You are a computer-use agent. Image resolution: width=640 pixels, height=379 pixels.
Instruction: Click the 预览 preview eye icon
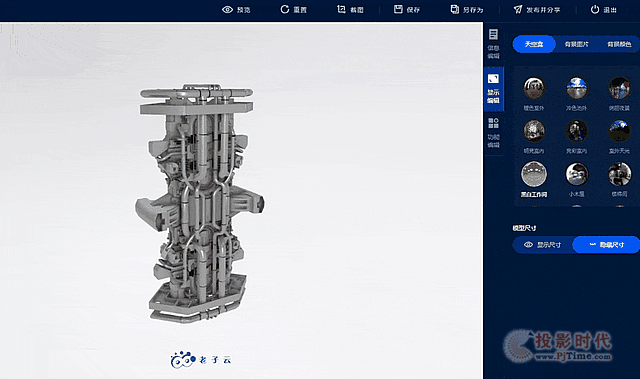click(x=227, y=9)
